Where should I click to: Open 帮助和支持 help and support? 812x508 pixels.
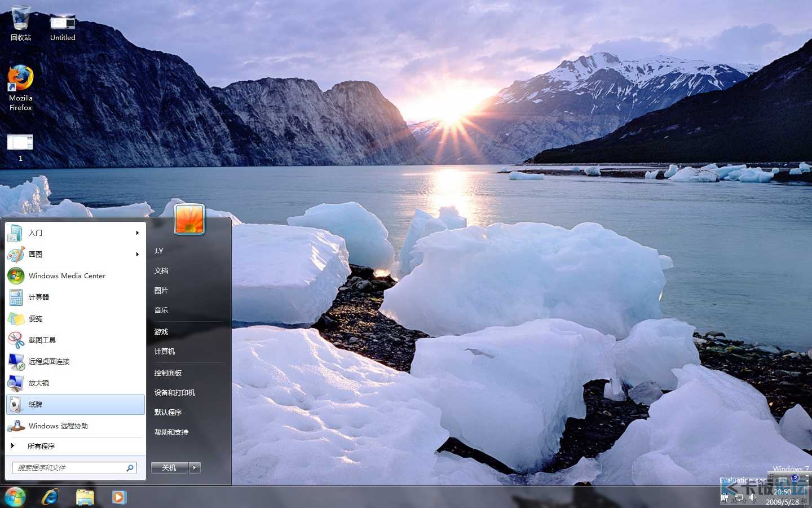[x=171, y=432]
